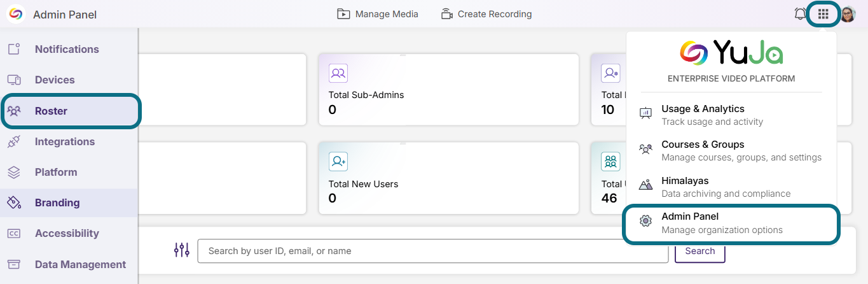Click the Admin Panel gear icon
Screen dimensions: 868x284
tap(645, 222)
